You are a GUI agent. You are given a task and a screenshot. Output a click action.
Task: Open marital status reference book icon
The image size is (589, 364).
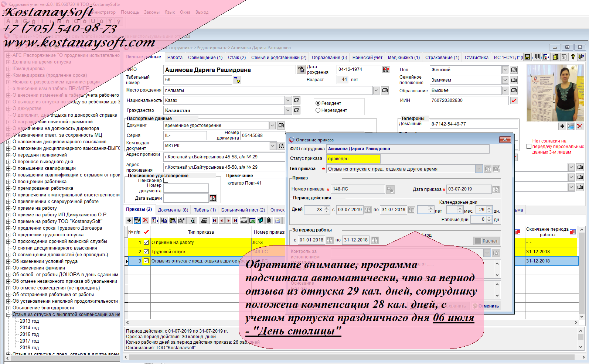tap(514, 80)
